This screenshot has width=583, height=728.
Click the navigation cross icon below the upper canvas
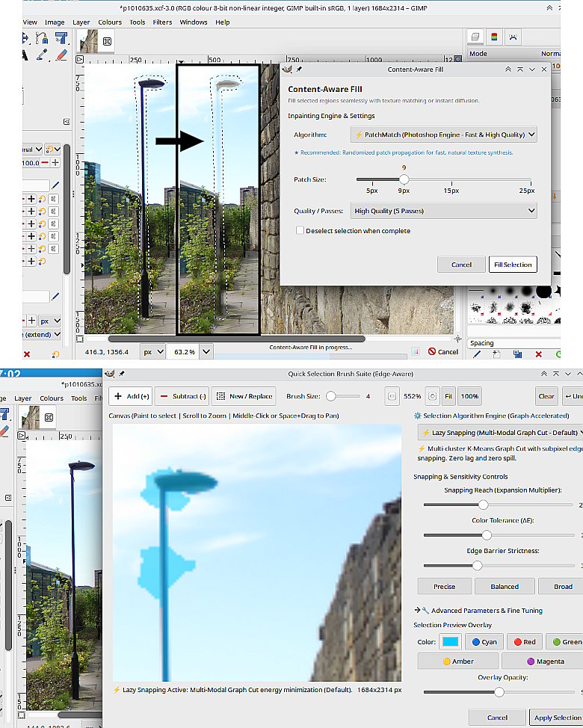coord(457,339)
